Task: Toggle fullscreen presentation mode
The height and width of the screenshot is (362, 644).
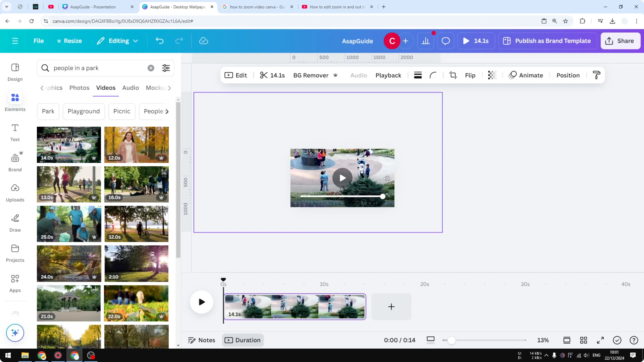Action: 600,340
